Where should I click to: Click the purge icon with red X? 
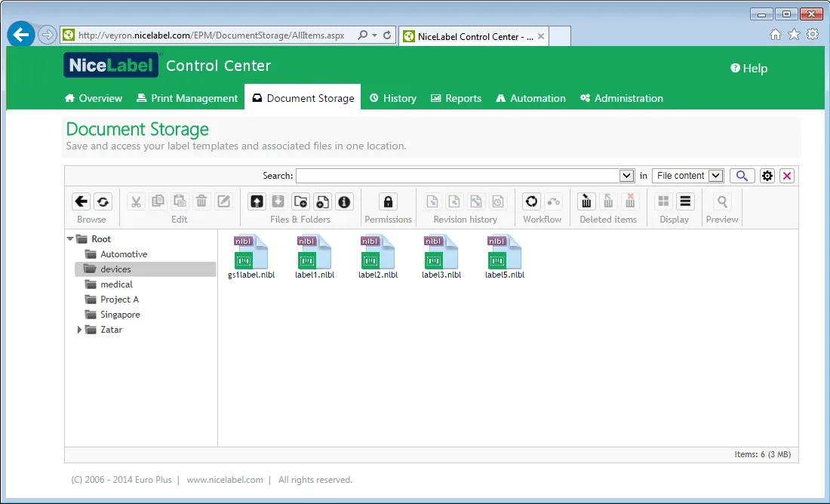click(630, 201)
